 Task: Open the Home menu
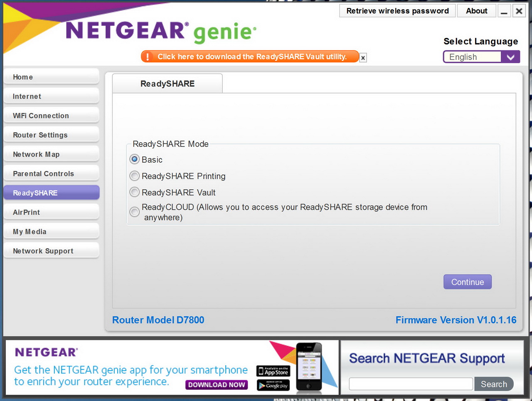point(52,77)
